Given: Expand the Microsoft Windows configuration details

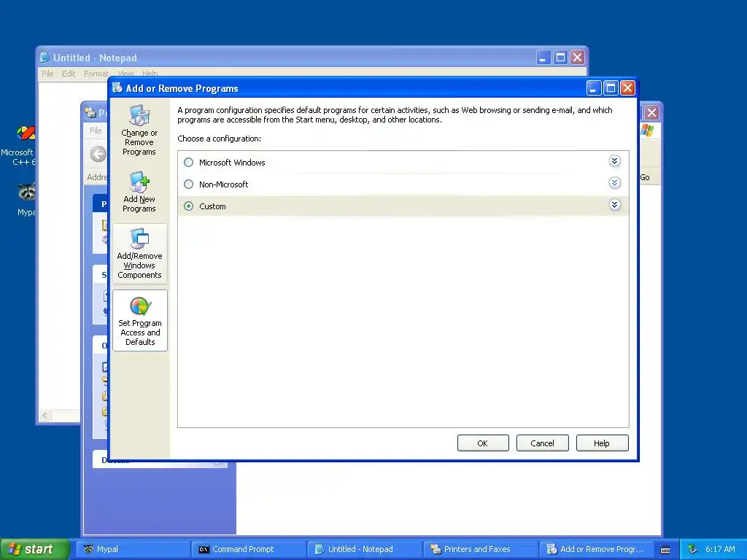Looking at the screenshot, I should coord(614,161).
